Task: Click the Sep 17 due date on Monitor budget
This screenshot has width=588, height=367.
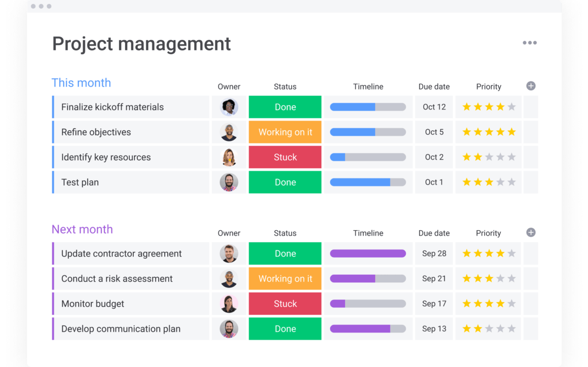Action: pos(434,303)
